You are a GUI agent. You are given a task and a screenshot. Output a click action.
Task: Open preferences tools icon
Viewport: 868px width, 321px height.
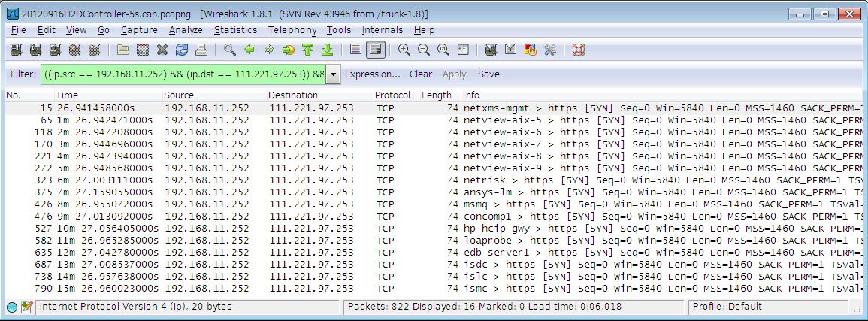(x=549, y=50)
